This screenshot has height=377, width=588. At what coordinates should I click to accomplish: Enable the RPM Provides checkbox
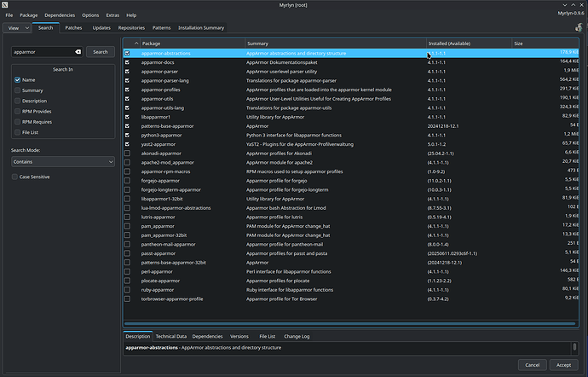pos(18,111)
